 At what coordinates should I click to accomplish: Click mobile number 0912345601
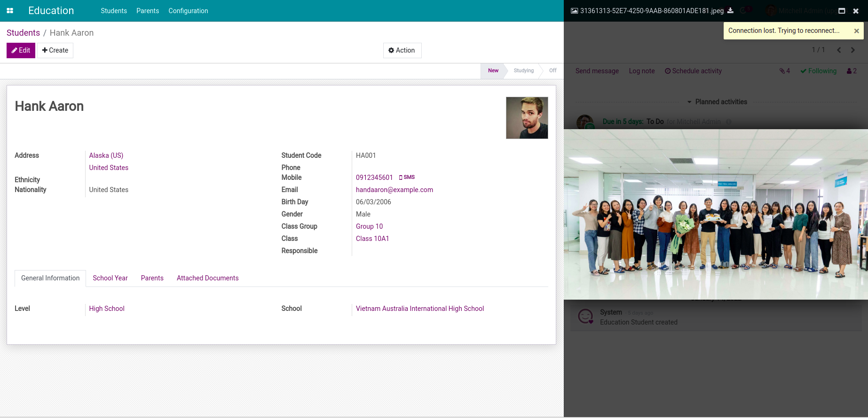pyautogui.click(x=374, y=178)
